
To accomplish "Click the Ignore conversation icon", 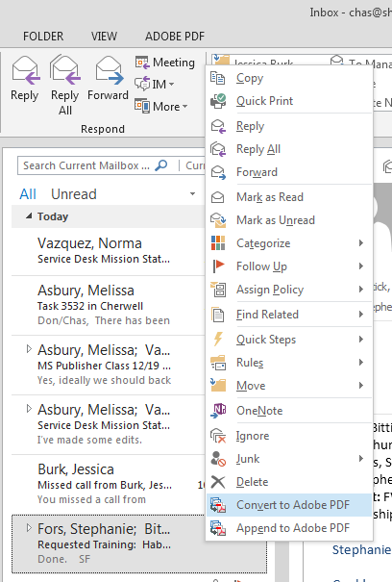I will (x=218, y=436).
